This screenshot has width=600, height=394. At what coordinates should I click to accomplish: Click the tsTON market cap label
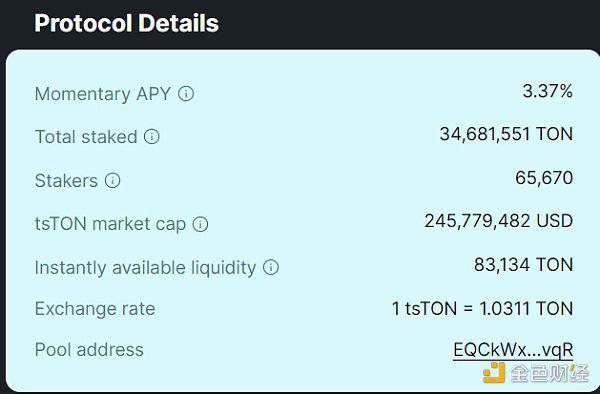pyautogui.click(x=110, y=224)
